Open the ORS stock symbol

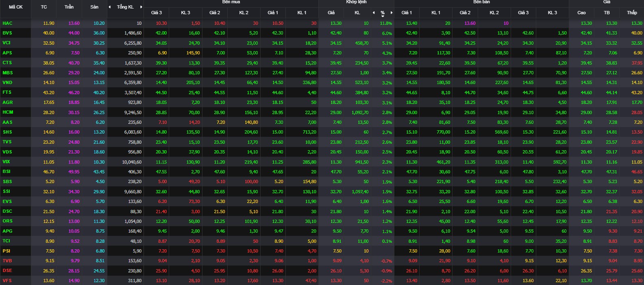click(7, 221)
